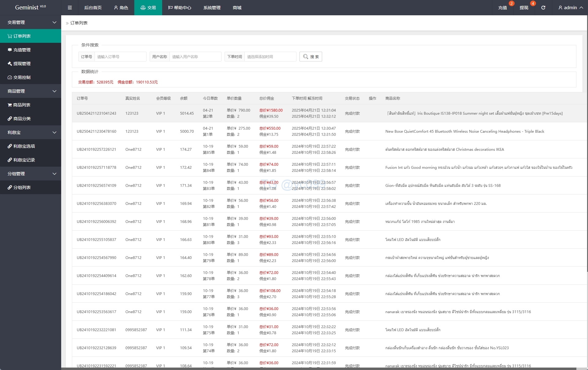Click the 订单号 input field

point(120,57)
